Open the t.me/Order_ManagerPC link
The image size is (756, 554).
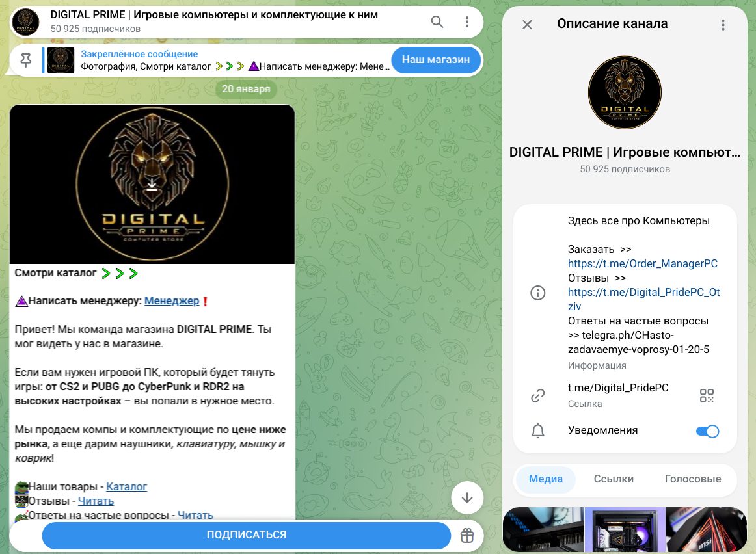[643, 263]
